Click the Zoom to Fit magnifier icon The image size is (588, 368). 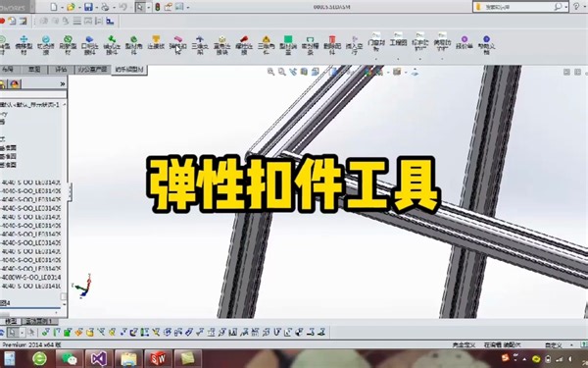[270, 72]
